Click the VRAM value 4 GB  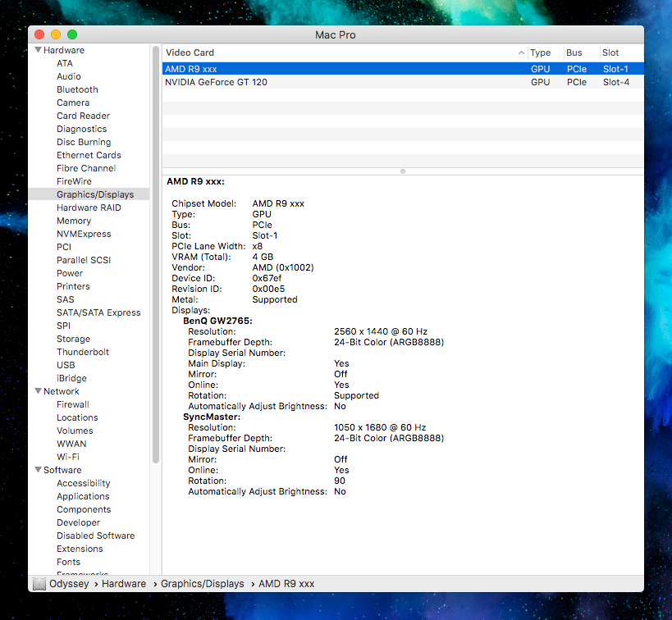(x=263, y=257)
